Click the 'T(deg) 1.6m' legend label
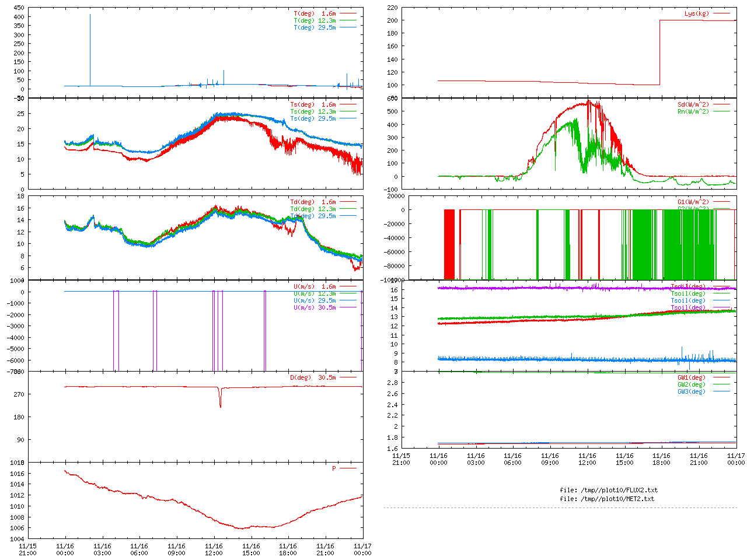747x560 pixels. (315, 13)
